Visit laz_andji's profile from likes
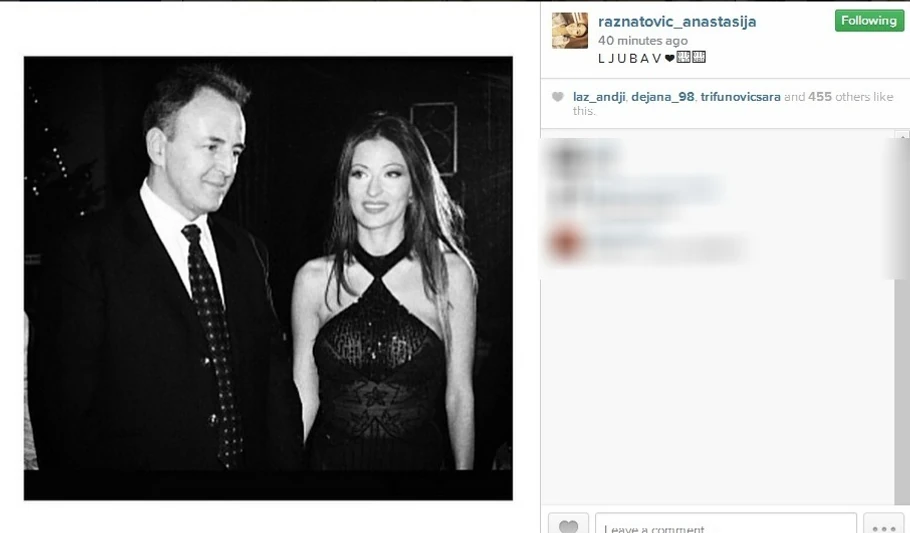The image size is (910, 533). 599,97
